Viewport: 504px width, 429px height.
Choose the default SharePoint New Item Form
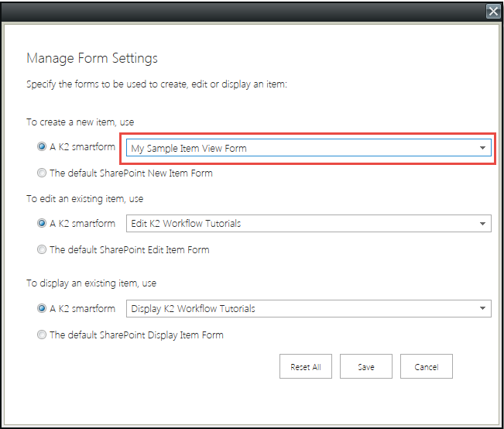pos(42,173)
